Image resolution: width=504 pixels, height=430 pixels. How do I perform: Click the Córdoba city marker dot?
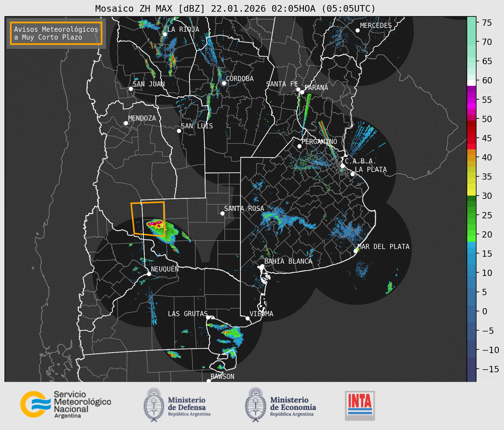pos(224,83)
